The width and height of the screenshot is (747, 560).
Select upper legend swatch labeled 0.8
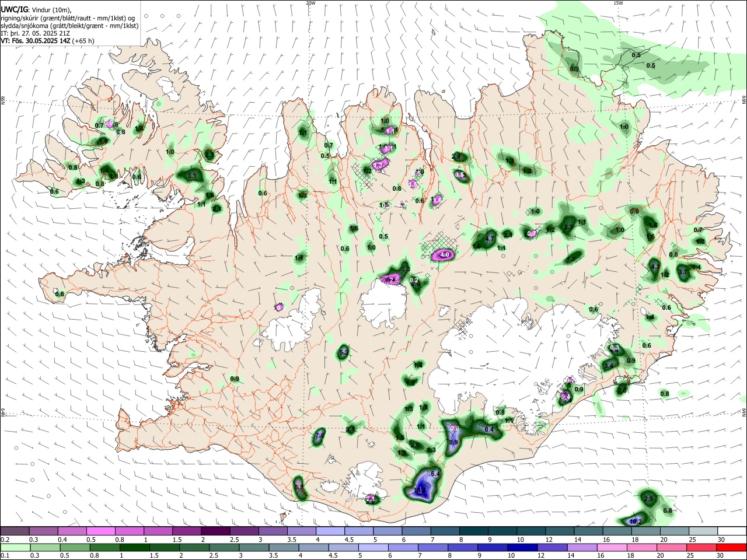coord(129,531)
